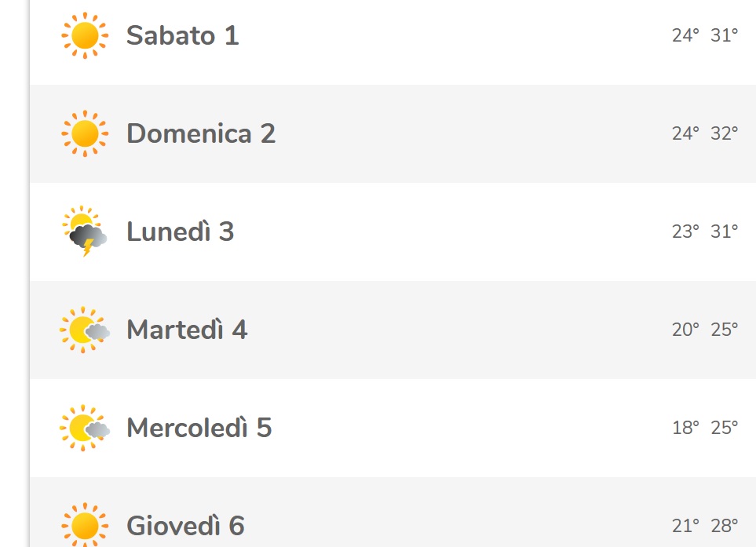Click Mercoledì 5's partly cloudy icon
756x547 pixels.
pos(84,428)
